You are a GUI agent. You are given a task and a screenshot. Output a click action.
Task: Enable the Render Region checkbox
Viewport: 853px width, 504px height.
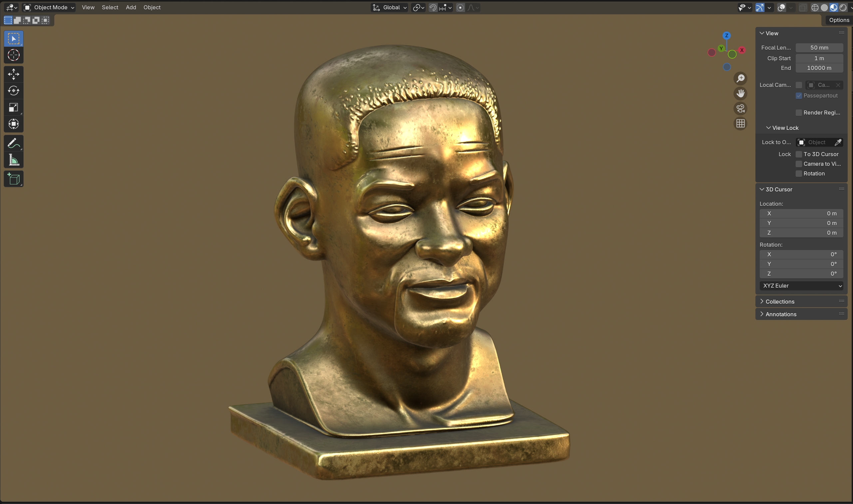coord(799,113)
